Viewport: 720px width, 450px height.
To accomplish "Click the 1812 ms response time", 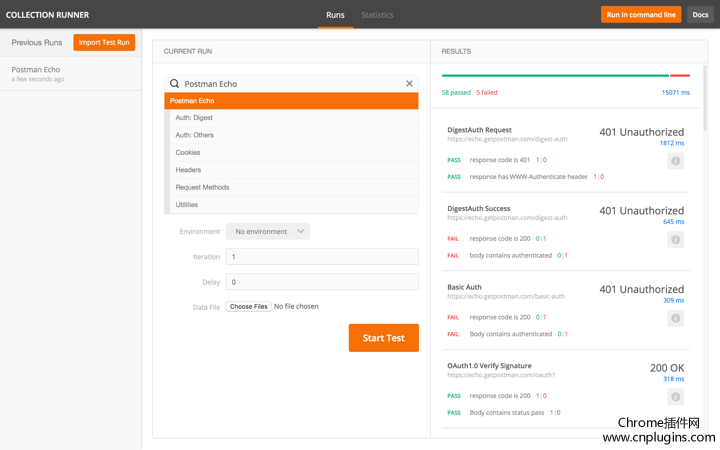I will pyautogui.click(x=672, y=143).
